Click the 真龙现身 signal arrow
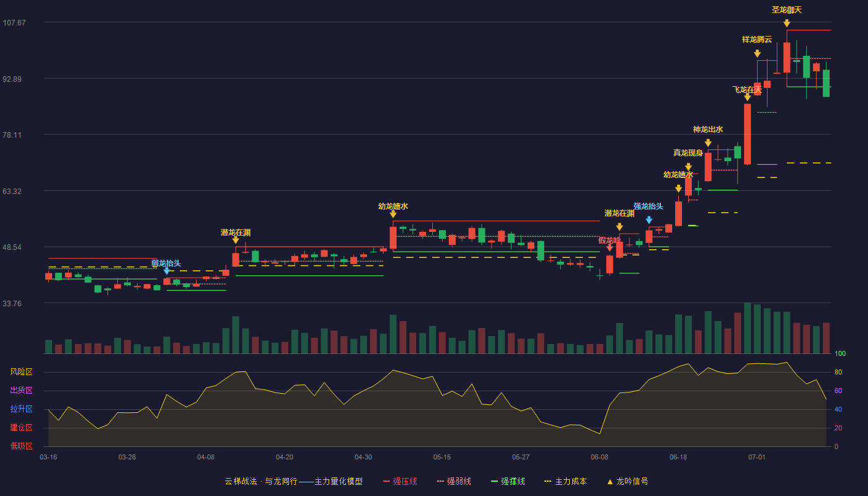 pos(688,167)
